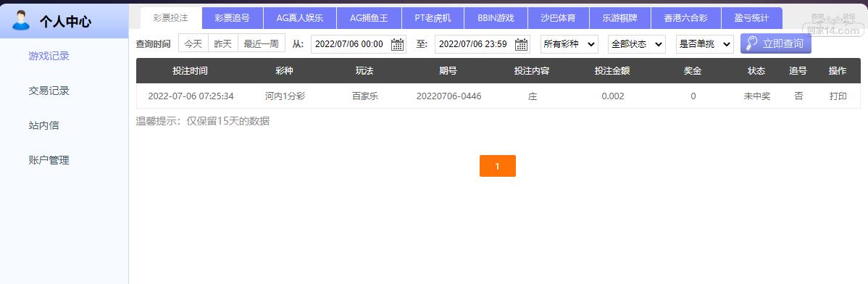
Task: Open 交易记录 in the sidebar
Action: click(49, 91)
